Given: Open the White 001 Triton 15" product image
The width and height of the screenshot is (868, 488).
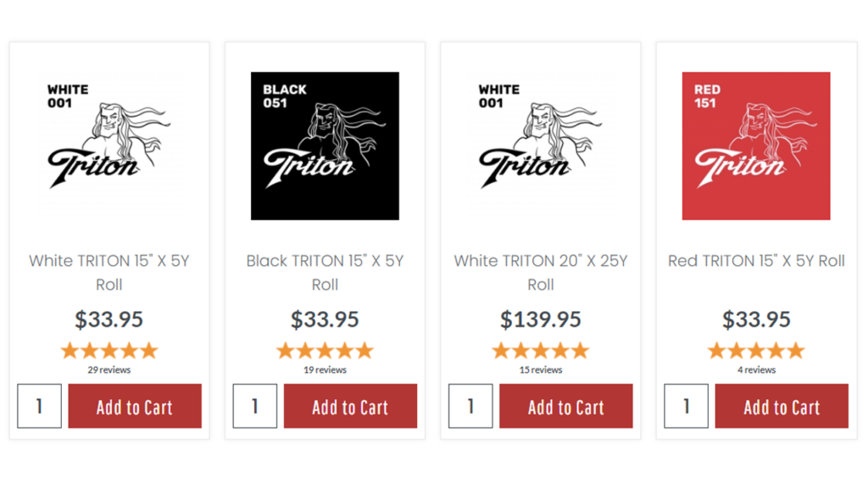Looking at the screenshot, I should click(109, 146).
